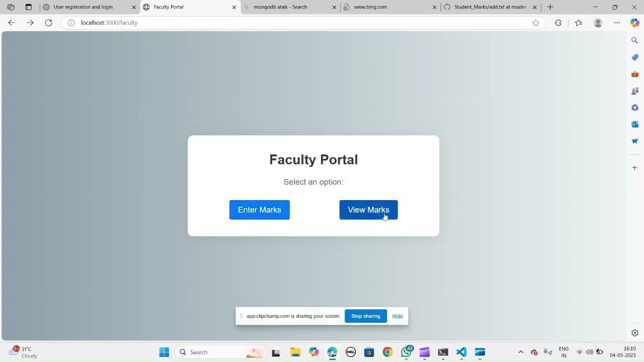Open WhatsApp from taskbar
Screen dimensions: 644x362
click(x=407, y=352)
